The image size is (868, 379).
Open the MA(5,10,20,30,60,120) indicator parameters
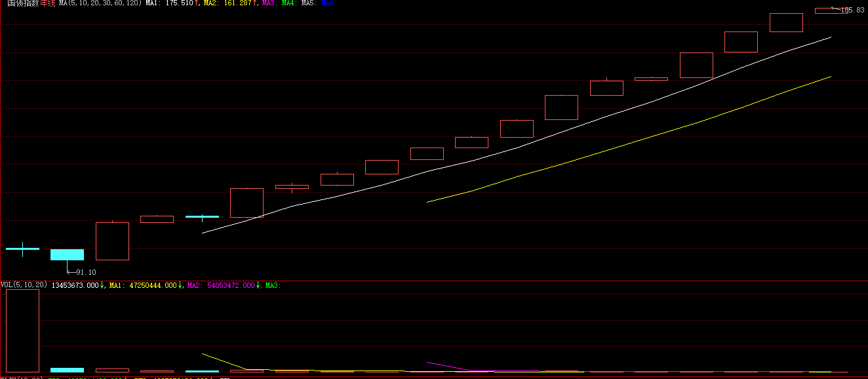pyautogui.click(x=100, y=3)
